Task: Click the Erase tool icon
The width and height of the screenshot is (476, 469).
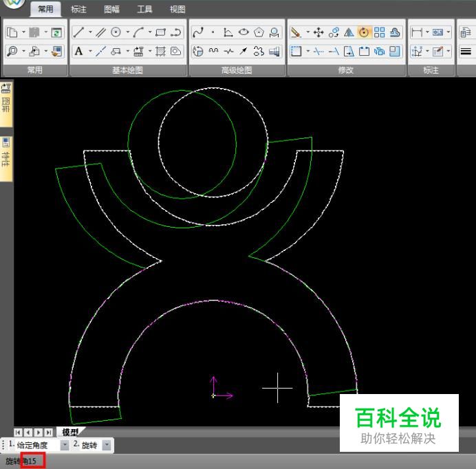Action: (296, 32)
